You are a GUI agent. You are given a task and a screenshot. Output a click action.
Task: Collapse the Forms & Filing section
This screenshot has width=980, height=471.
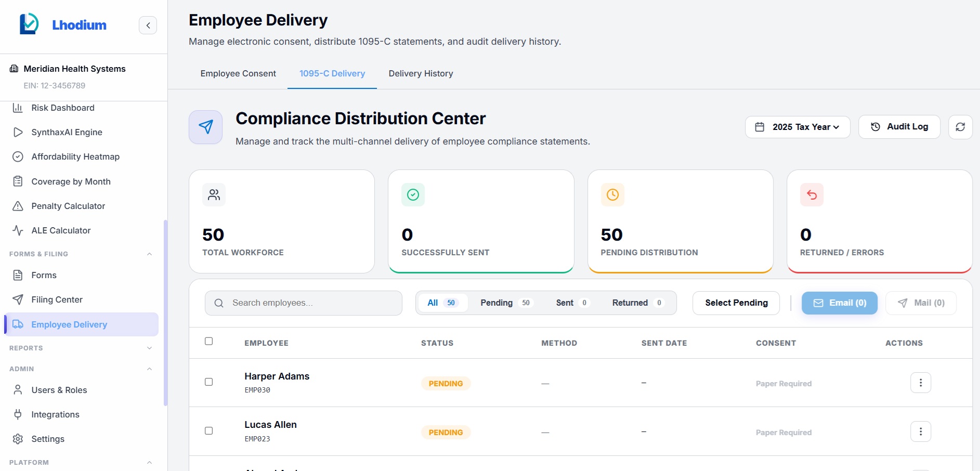[149, 254]
